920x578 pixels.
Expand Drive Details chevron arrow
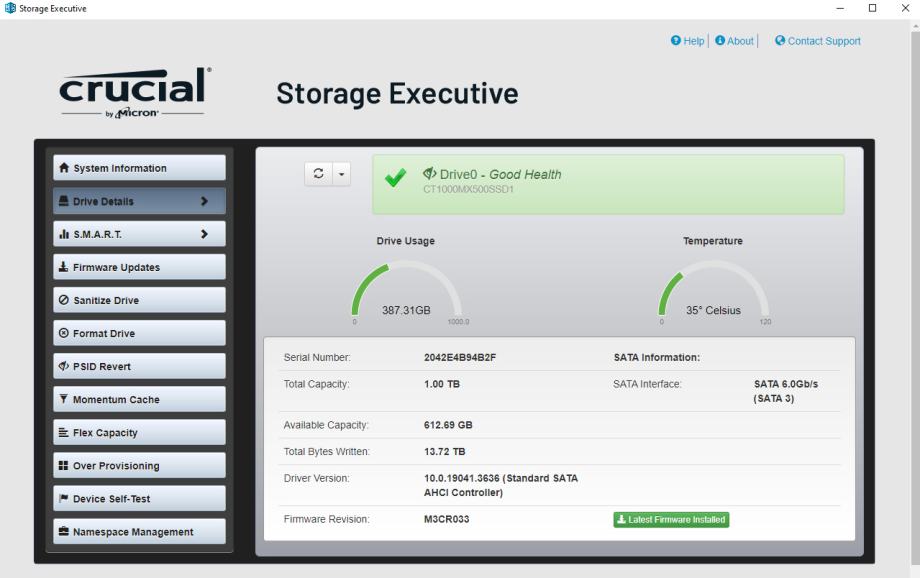(x=204, y=201)
